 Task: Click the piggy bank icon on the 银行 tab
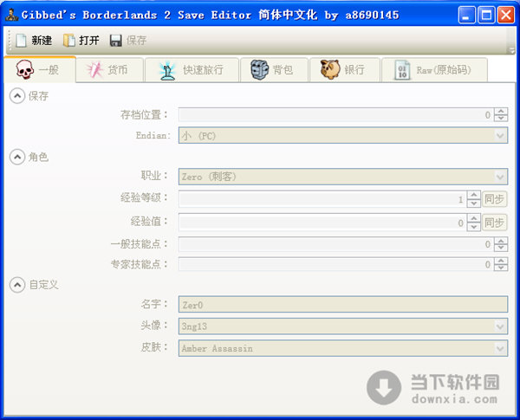pyautogui.click(x=330, y=69)
